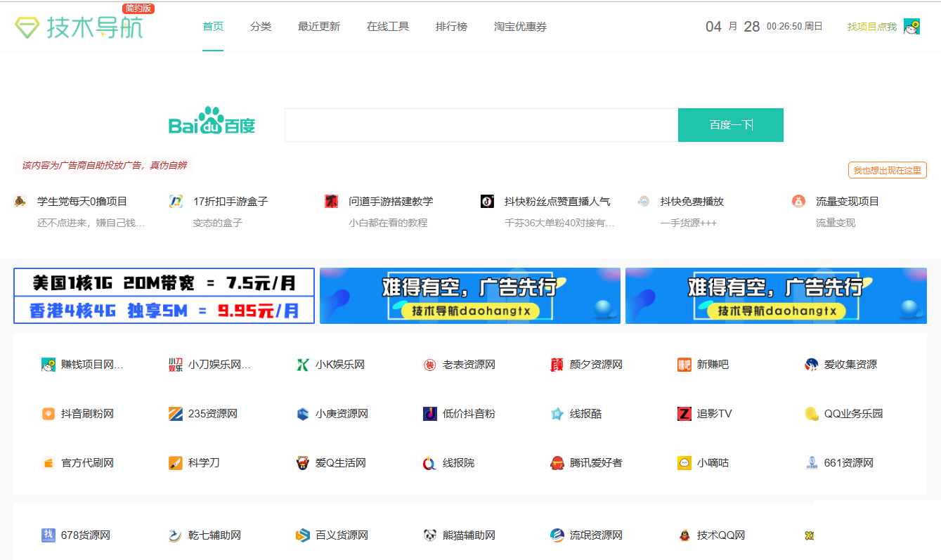This screenshot has height=560, width=941.
Task: Click the 找项目点我 link
Action: 872,27
